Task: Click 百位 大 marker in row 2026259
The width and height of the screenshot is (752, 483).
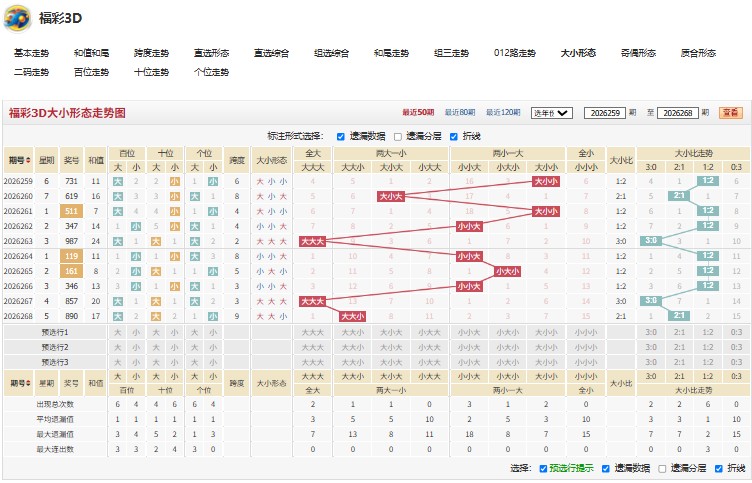Action: pyautogui.click(x=118, y=181)
